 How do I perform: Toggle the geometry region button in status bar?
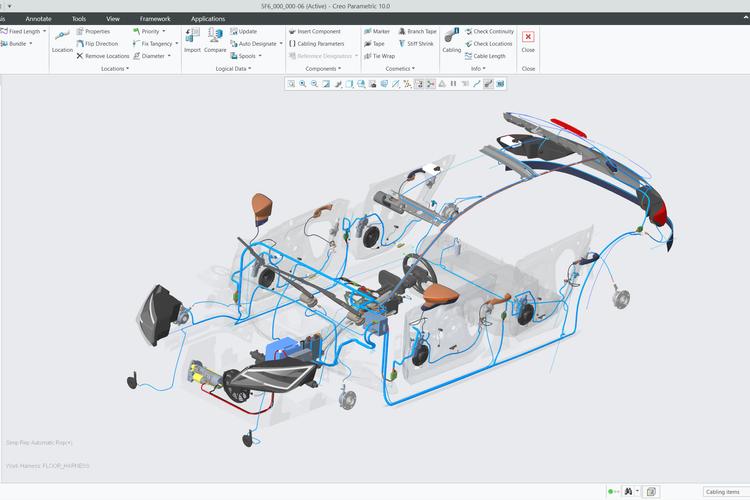tap(651, 491)
